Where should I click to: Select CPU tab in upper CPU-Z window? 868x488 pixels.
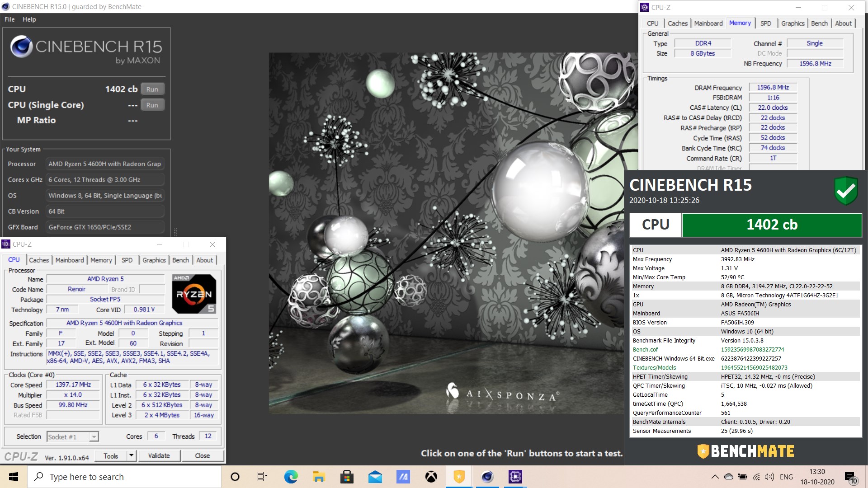click(652, 23)
